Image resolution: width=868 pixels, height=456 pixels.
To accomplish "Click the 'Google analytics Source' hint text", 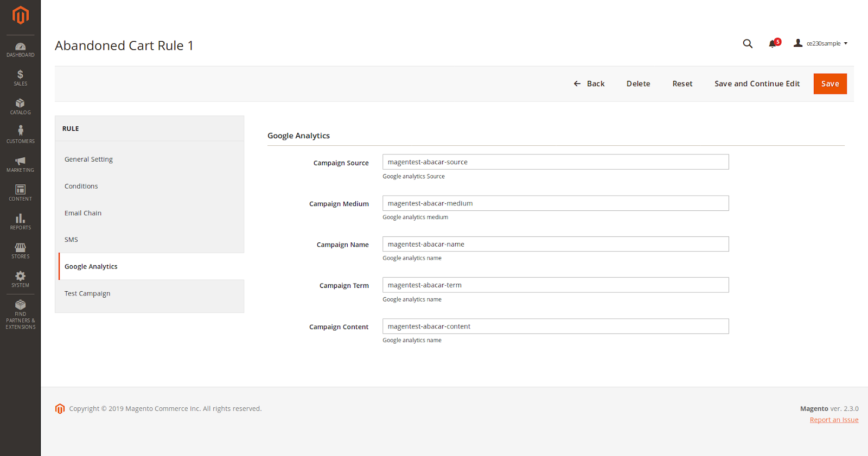I will (413, 176).
